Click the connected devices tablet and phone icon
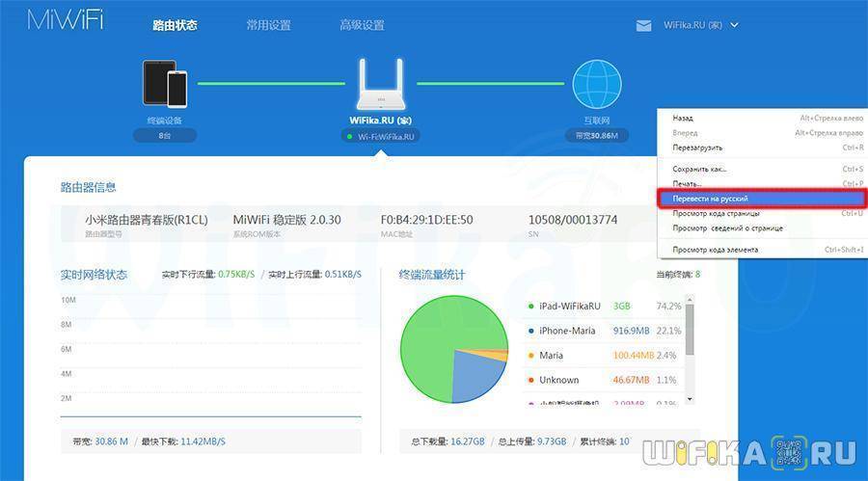Image resolution: width=868 pixels, height=481 pixels. point(165,84)
